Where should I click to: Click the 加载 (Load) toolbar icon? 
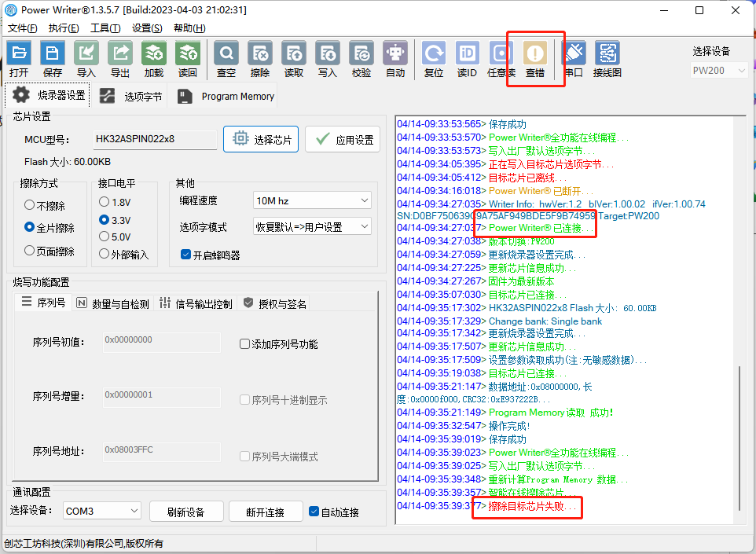(154, 59)
